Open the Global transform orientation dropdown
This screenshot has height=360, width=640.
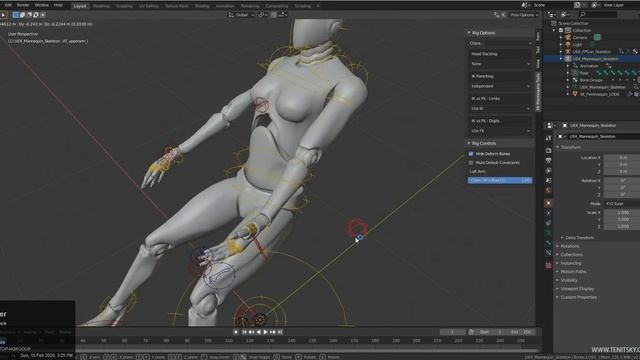point(241,15)
